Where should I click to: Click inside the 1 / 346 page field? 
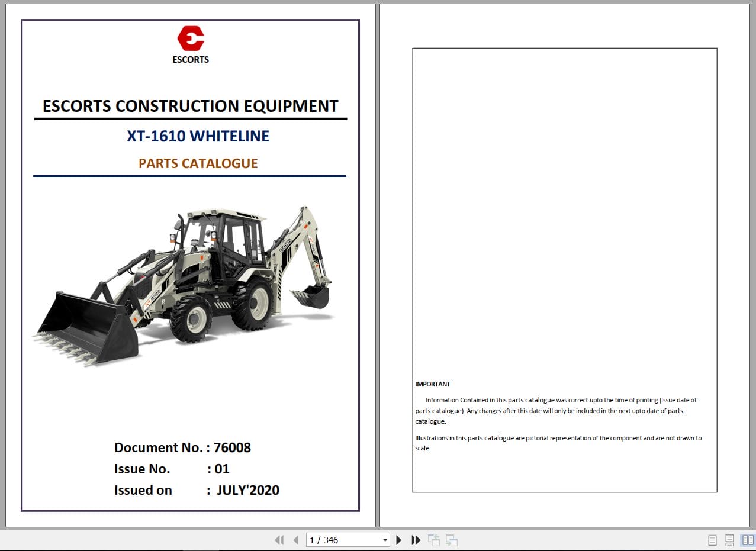click(x=337, y=540)
